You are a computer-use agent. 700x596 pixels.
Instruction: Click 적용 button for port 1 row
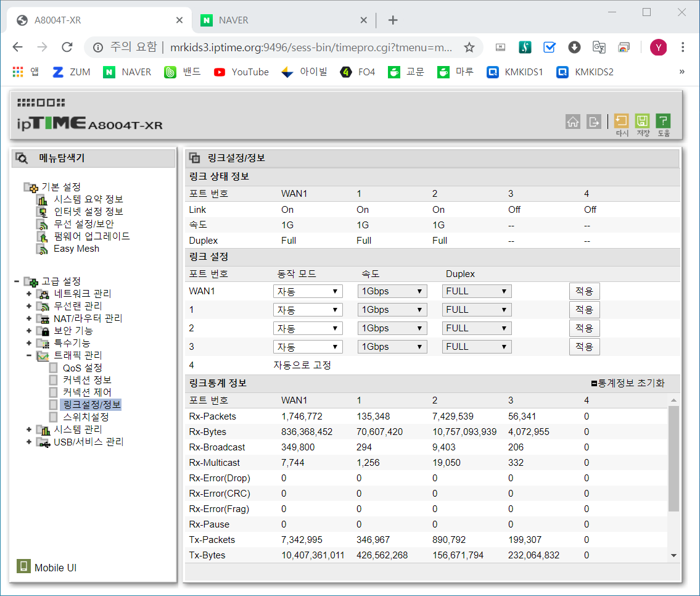tap(585, 310)
